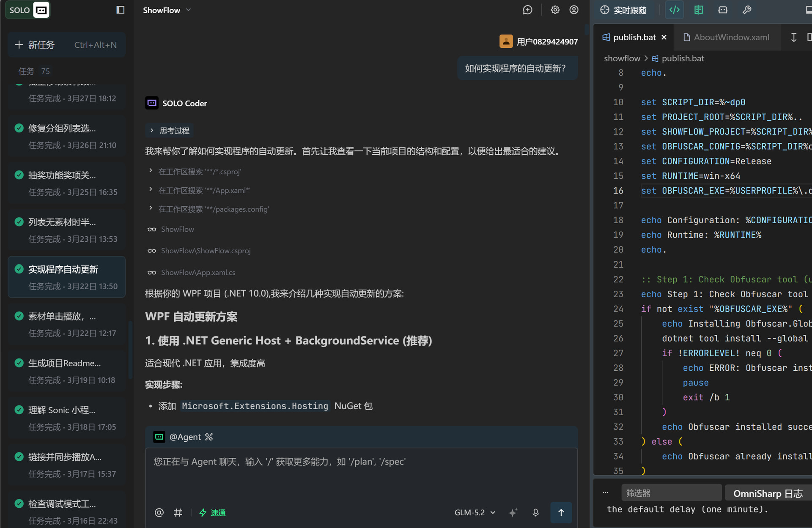Click the @Agent selector above input

178,437
